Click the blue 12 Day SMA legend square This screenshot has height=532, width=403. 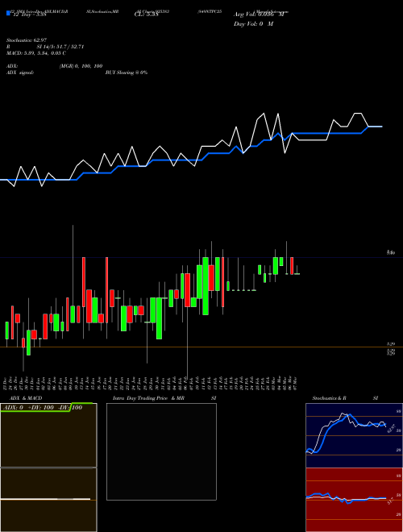8,13
